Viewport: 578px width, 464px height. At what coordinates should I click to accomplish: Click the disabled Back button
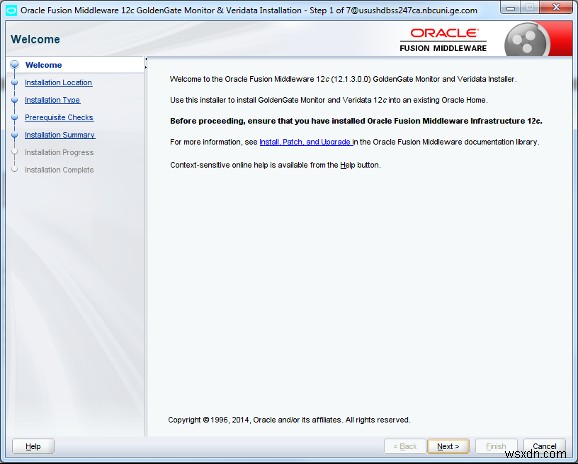point(405,446)
